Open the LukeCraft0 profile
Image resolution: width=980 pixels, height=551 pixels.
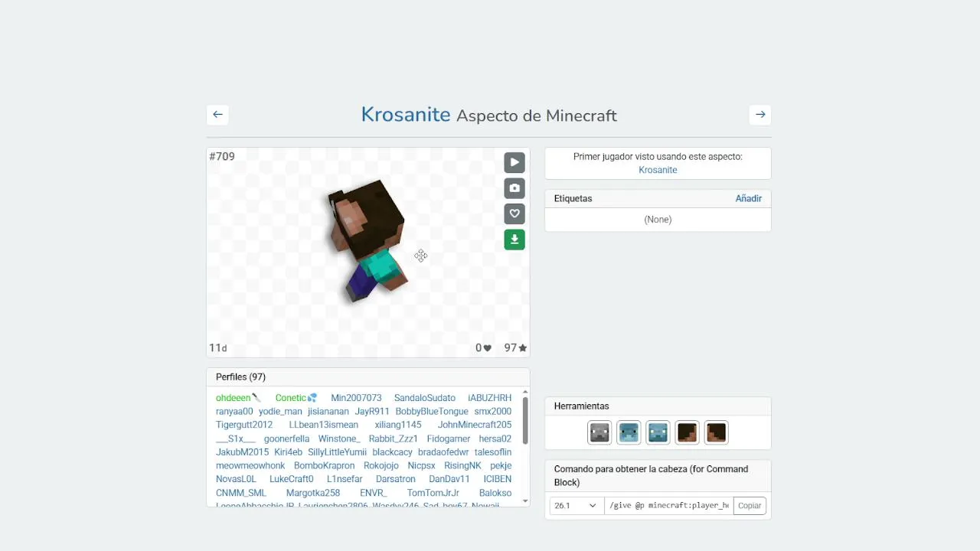[292, 479]
